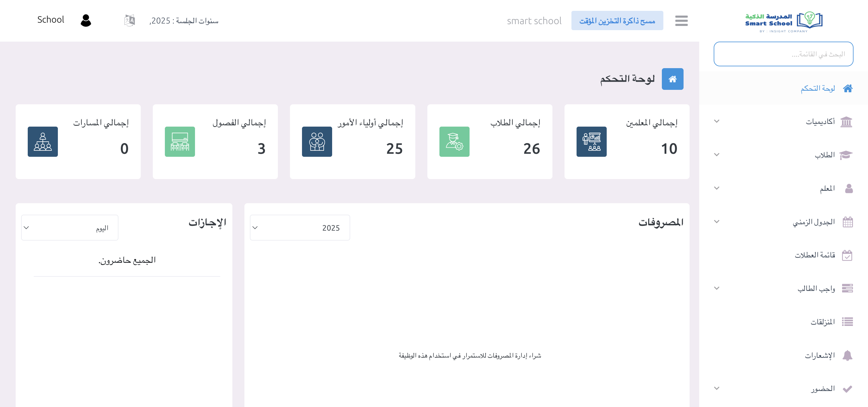868x407 pixels.
Task: Click the language translation icon
Action: coord(129,21)
